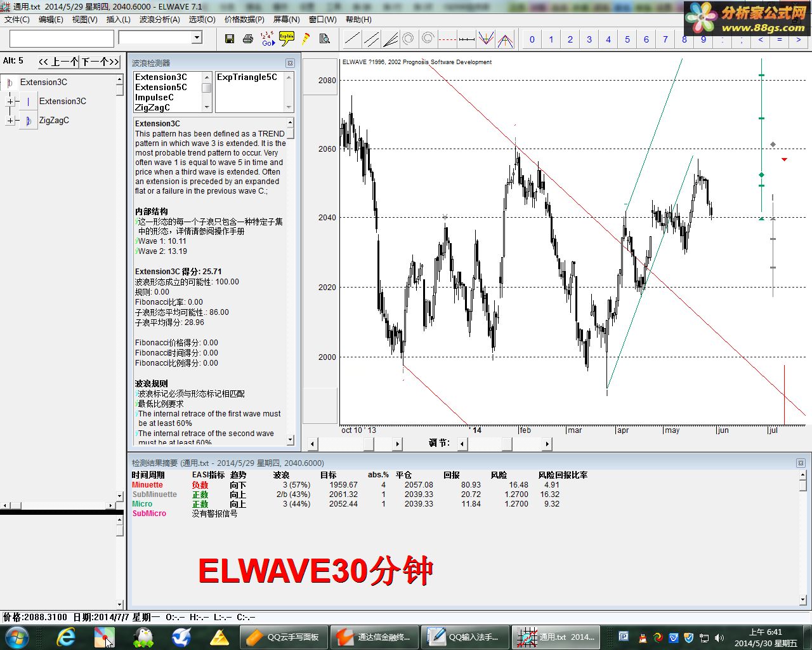Click wave label button 0

point(532,39)
